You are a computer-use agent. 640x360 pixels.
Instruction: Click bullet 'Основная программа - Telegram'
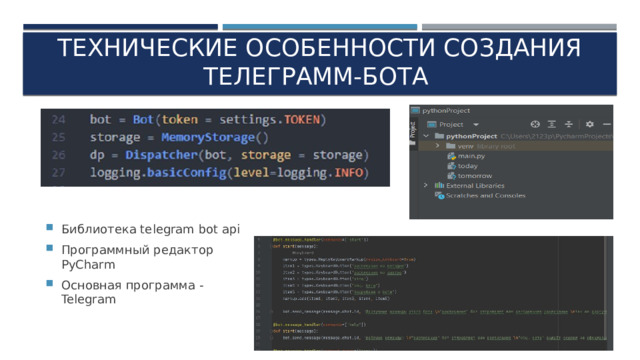point(132,292)
